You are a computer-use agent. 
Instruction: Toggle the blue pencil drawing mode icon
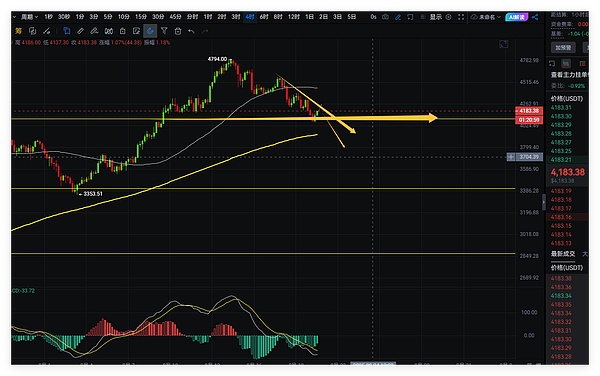tap(398, 17)
